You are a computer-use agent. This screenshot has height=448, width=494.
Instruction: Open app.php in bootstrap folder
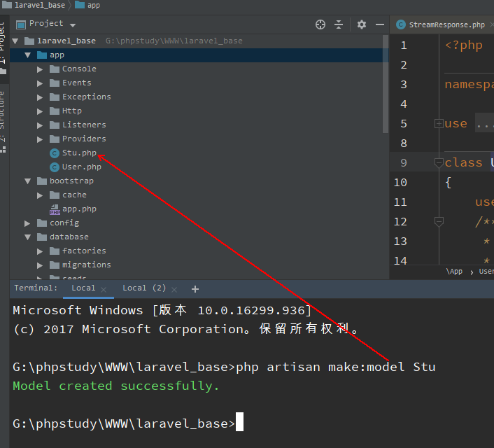(x=78, y=209)
